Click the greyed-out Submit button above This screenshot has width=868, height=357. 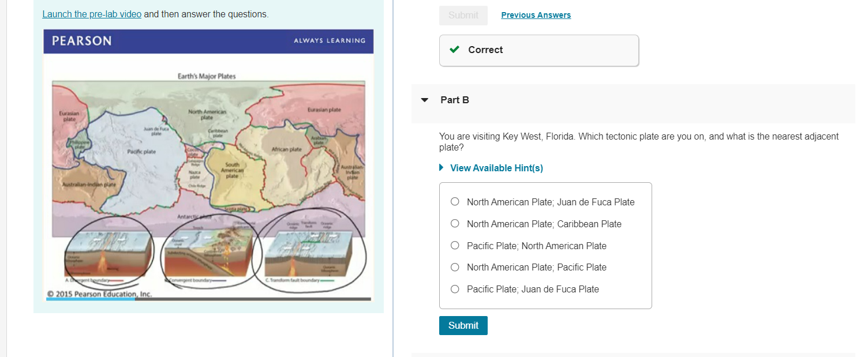tap(463, 16)
